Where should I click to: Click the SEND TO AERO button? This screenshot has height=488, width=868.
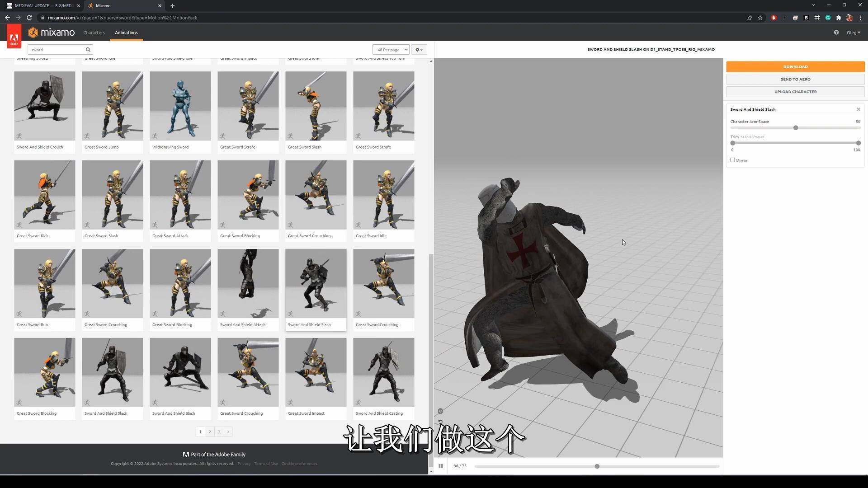[x=795, y=79]
